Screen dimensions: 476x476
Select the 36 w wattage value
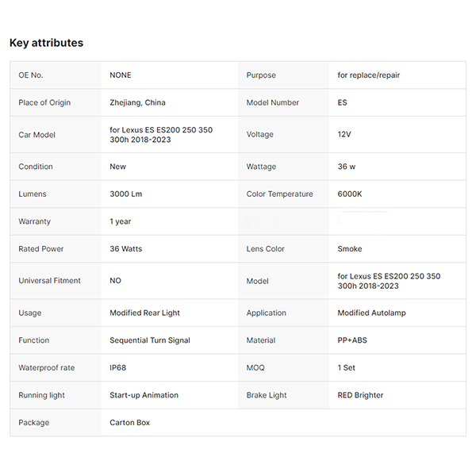[347, 167]
